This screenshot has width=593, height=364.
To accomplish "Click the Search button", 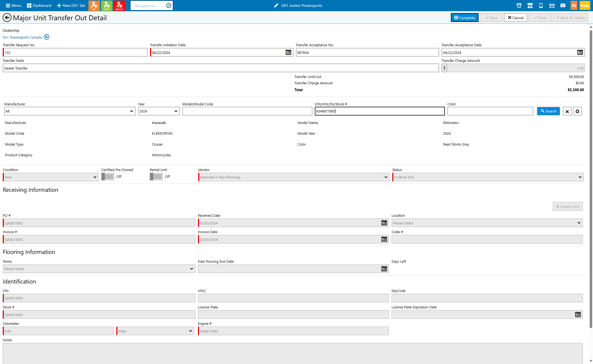I will (548, 111).
